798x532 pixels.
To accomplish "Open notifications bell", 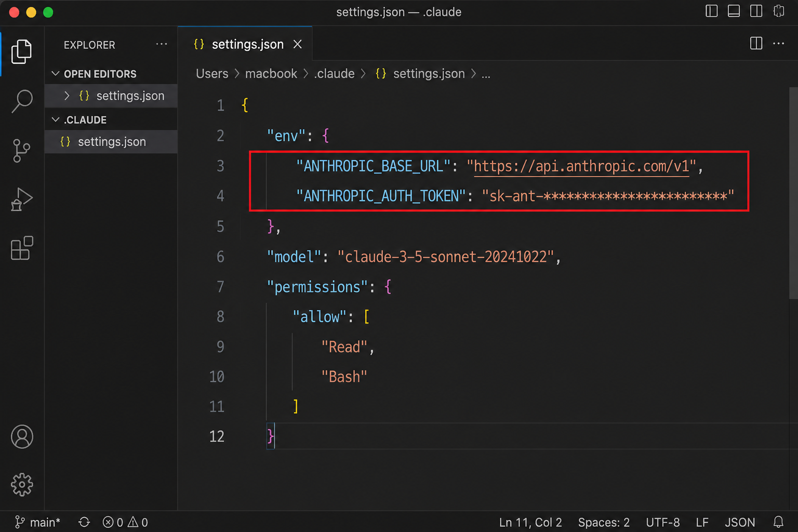I will pyautogui.click(x=778, y=522).
